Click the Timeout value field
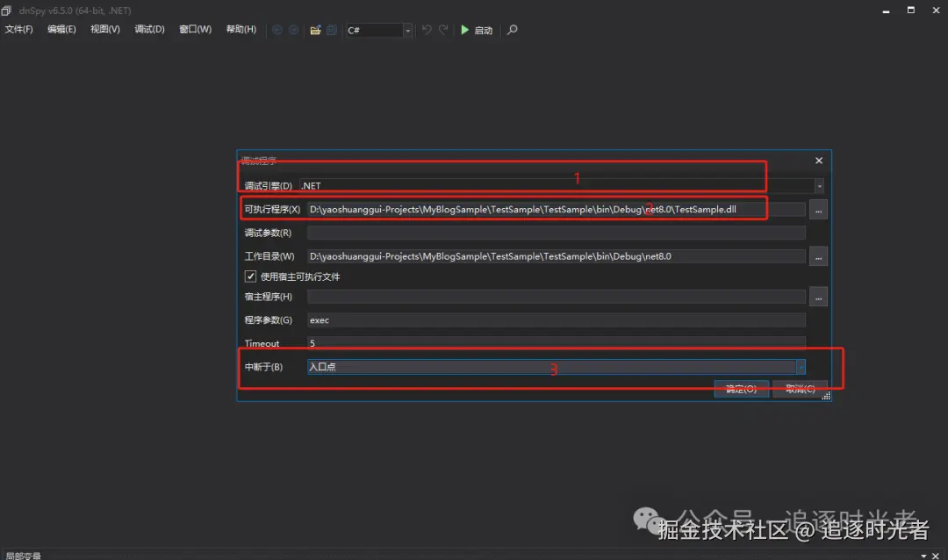 pyautogui.click(x=557, y=343)
